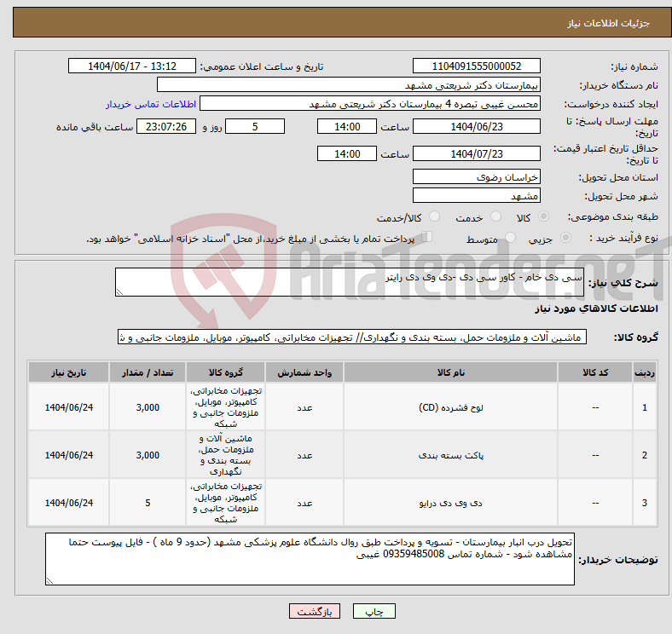
Task: Click the remaining time field 23:07:26
Action: (x=166, y=127)
